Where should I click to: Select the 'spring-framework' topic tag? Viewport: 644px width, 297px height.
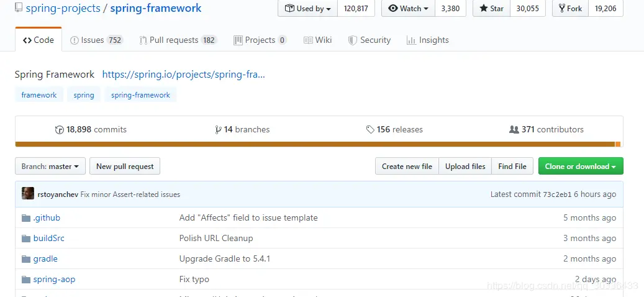click(140, 95)
